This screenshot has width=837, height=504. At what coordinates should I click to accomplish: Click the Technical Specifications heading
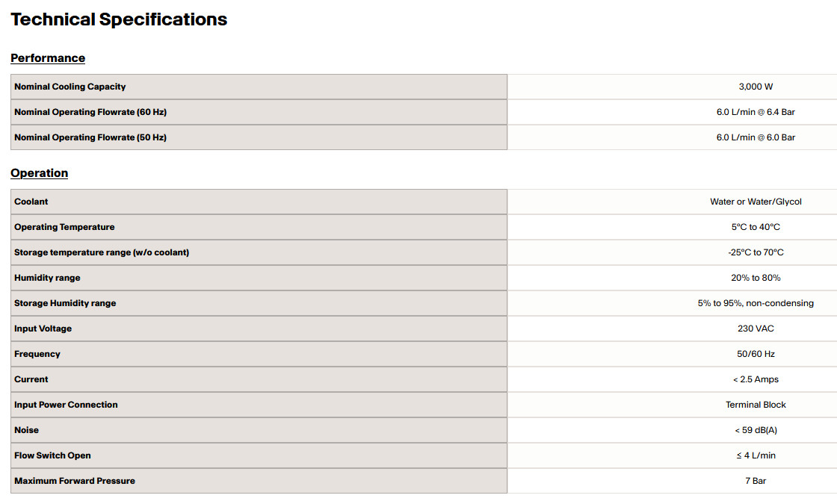119,19
